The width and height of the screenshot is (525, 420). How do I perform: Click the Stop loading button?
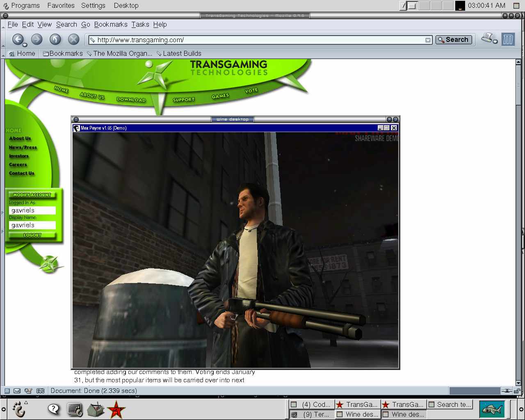point(73,39)
